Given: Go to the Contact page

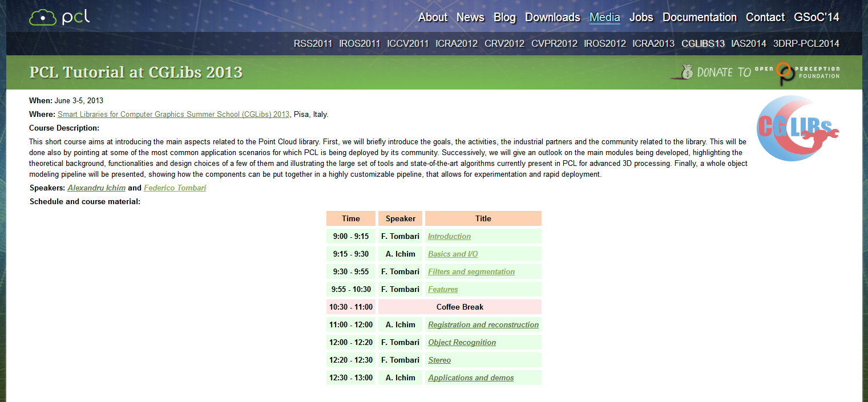Looking at the screenshot, I should (765, 17).
